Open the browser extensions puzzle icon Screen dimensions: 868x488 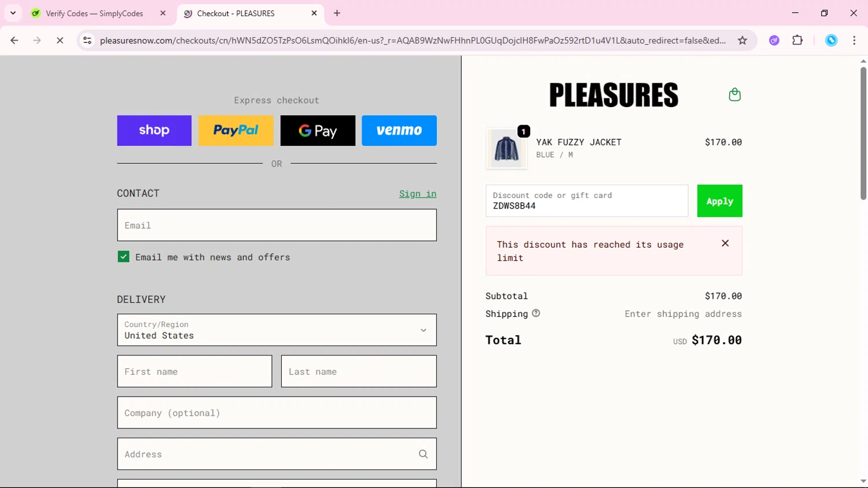click(x=797, y=41)
